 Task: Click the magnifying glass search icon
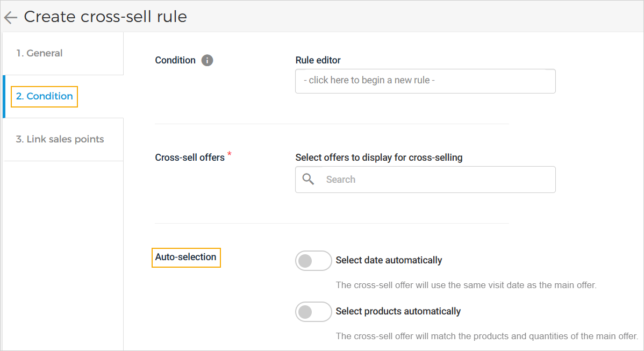tap(308, 179)
